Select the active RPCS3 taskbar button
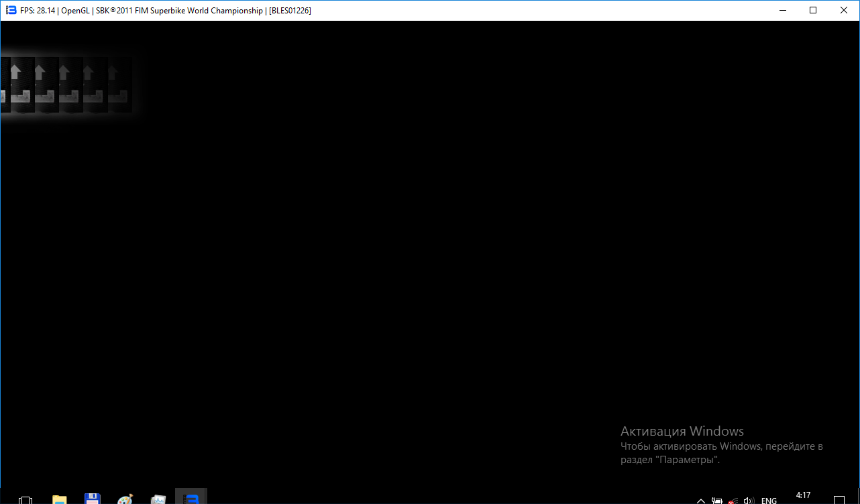Viewport: 860px width, 504px height. point(191,498)
